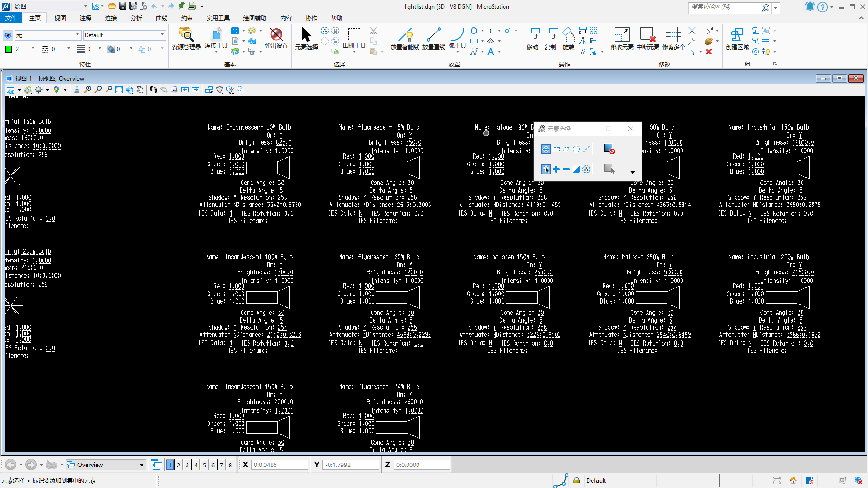Switch to the 实用工具 ribbon tab
This screenshot has height=488, width=868.
(218, 18)
